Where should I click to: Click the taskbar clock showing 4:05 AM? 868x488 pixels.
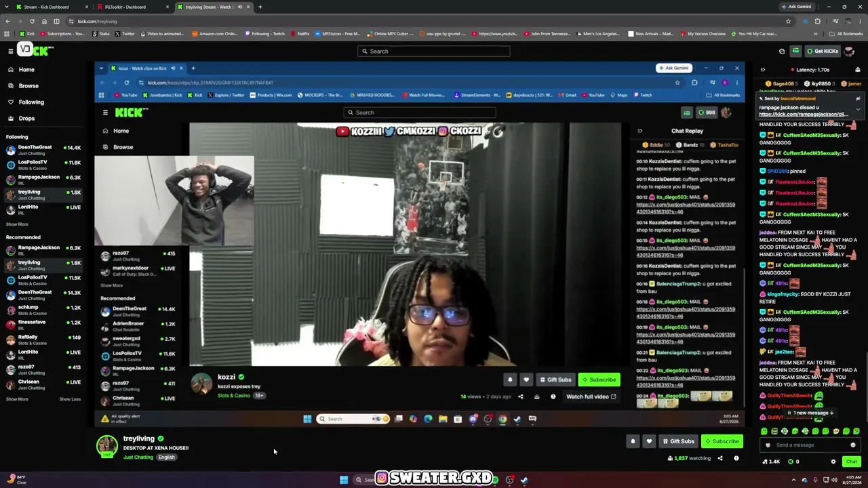[x=852, y=480]
